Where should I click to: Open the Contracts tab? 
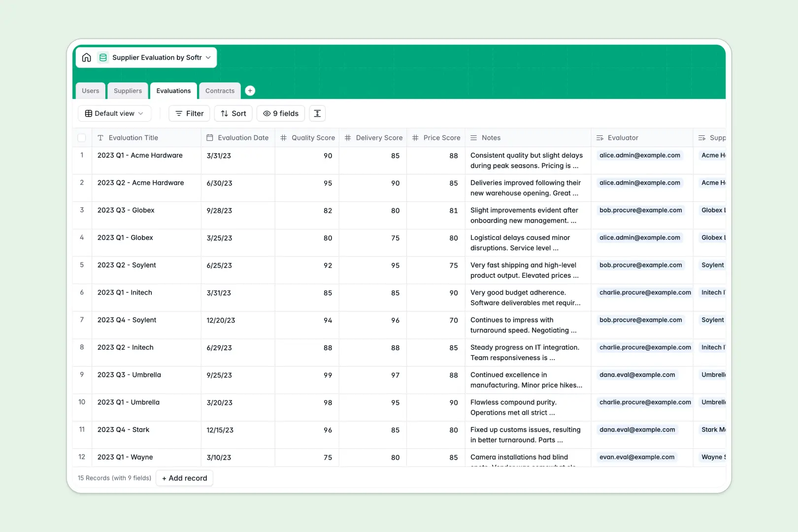(219, 91)
